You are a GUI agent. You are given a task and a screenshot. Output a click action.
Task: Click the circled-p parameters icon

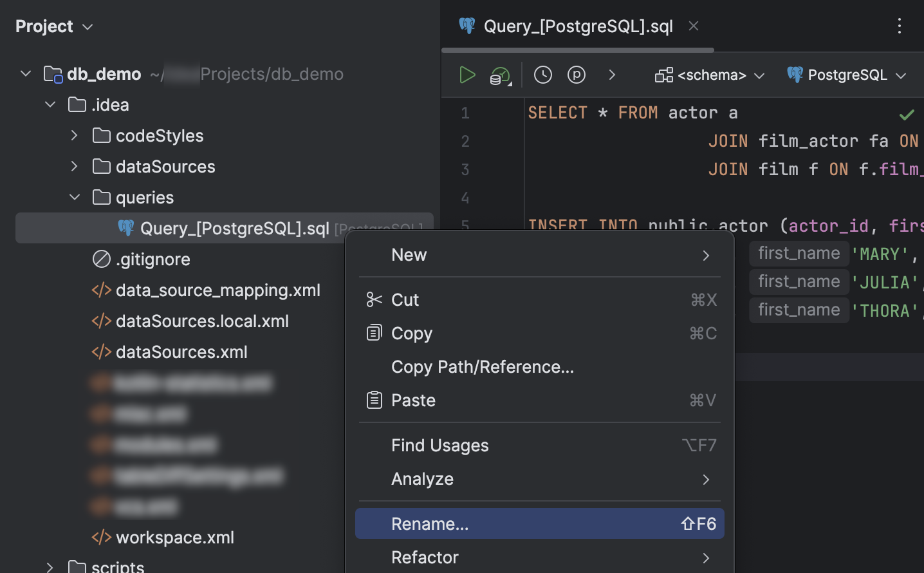coord(577,75)
